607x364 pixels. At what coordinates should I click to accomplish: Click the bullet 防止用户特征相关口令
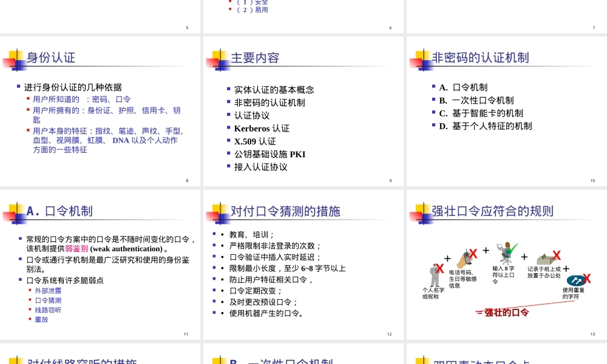(x=271, y=280)
